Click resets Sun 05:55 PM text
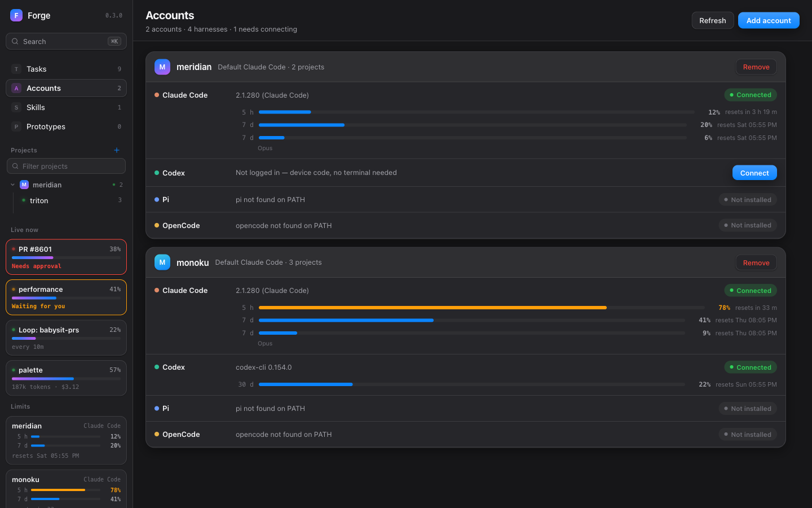Image resolution: width=812 pixels, height=508 pixels. [746, 384]
